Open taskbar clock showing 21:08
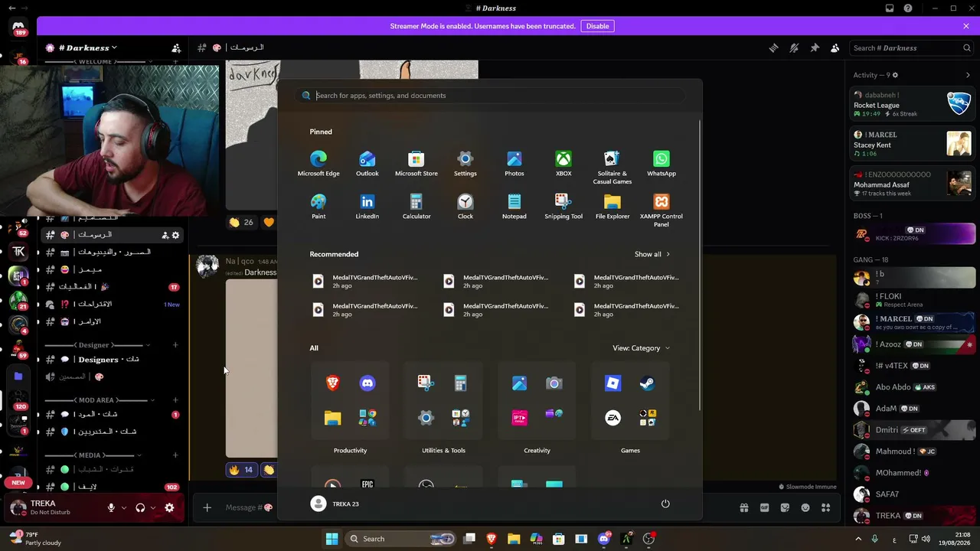The height and width of the screenshot is (551, 980). pyautogui.click(x=956, y=539)
